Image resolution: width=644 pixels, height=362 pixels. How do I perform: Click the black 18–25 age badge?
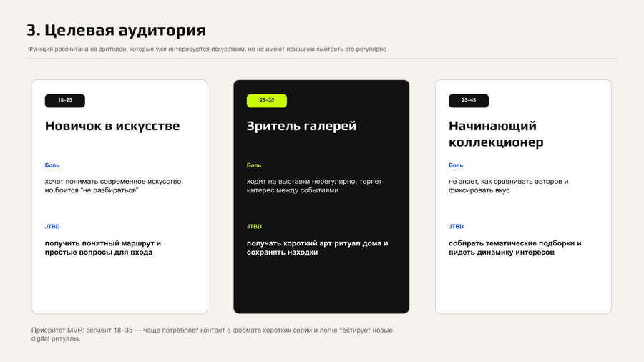pos(65,101)
